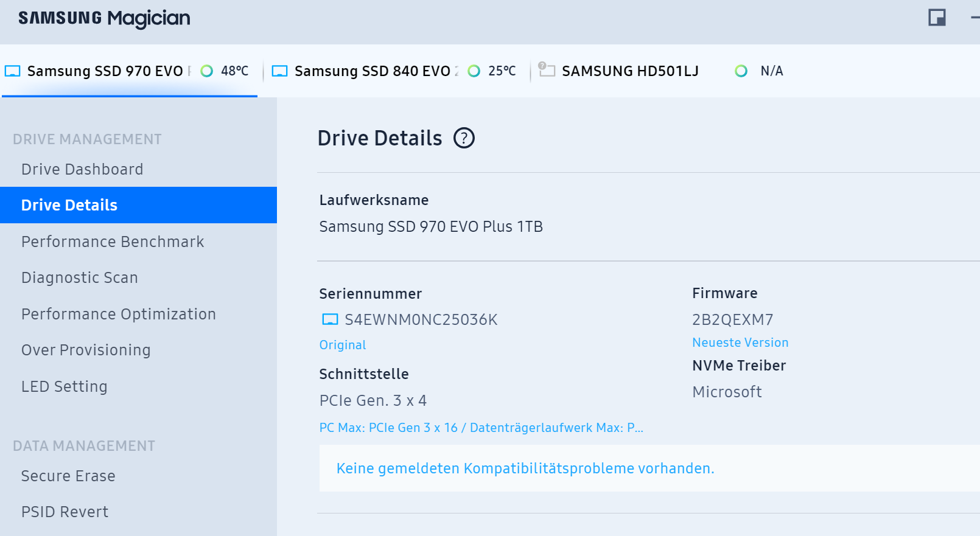Click the firmware value 2B2QEXM7

(x=733, y=319)
